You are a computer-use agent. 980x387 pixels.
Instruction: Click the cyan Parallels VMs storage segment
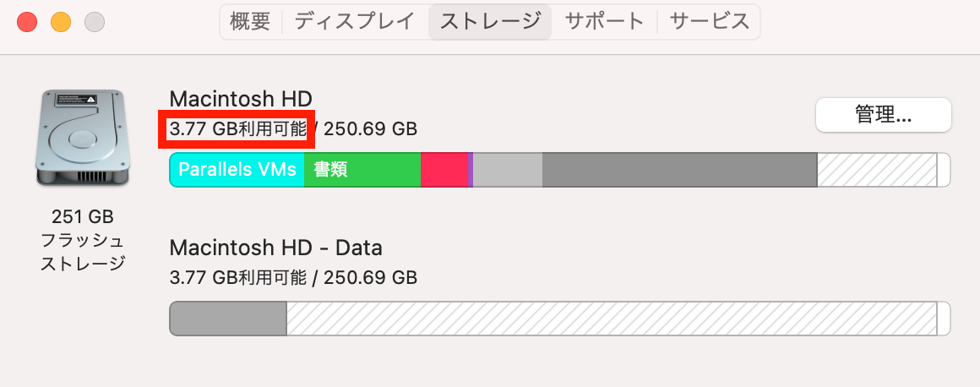(x=237, y=170)
